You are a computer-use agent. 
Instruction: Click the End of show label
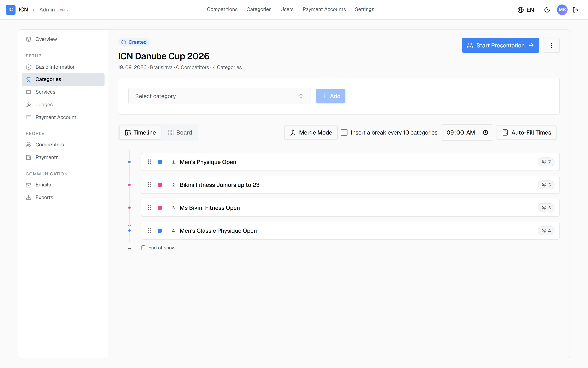(162, 248)
